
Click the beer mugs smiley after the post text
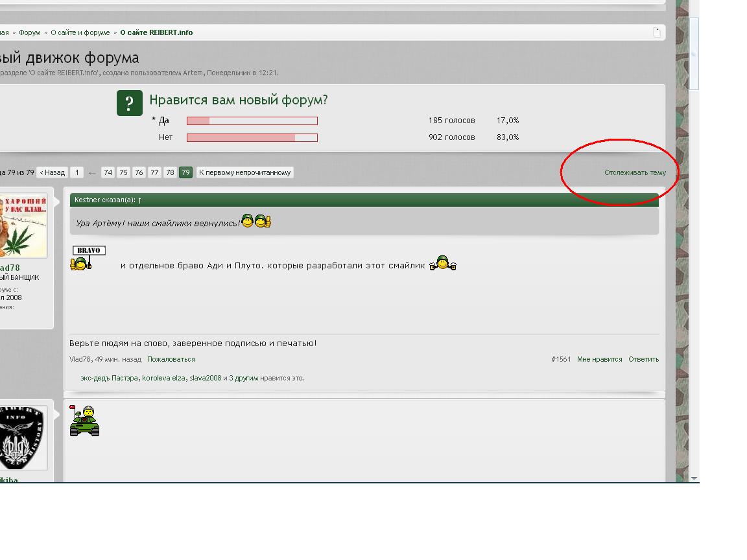(x=443, y=263)
